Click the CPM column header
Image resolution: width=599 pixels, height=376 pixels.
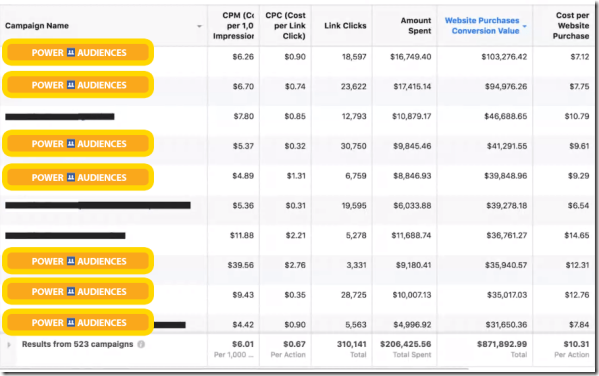pos(233,26)
